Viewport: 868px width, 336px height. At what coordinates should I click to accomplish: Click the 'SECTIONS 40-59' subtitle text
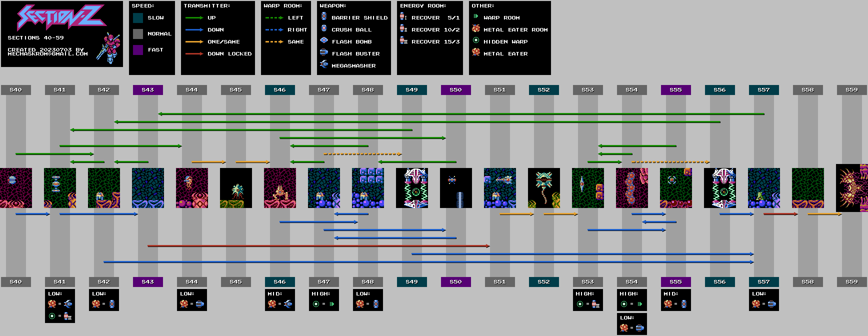pyautogui.click(x=36, y=38)
